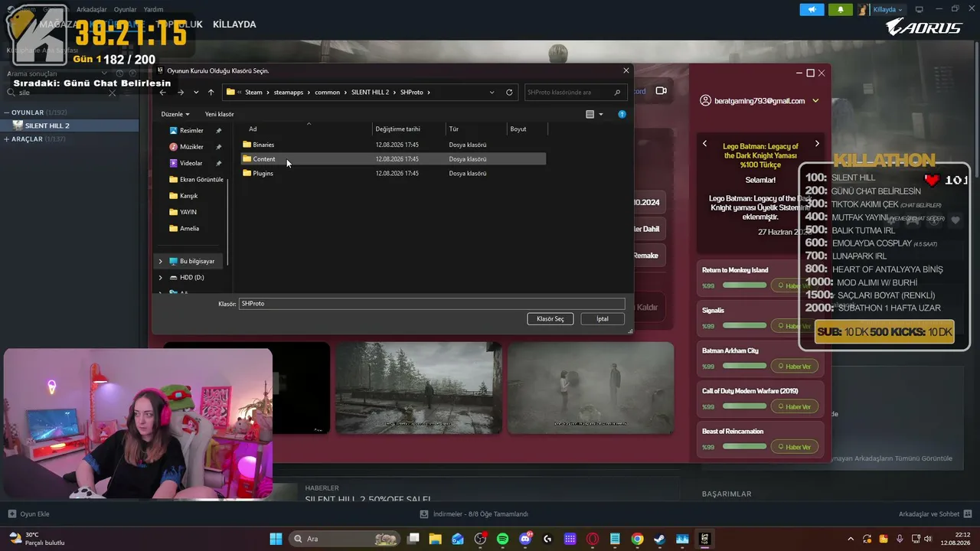This screenshot has width=980, height=551.
Task: Click the camera icon in red app
Action: (661, 91)
